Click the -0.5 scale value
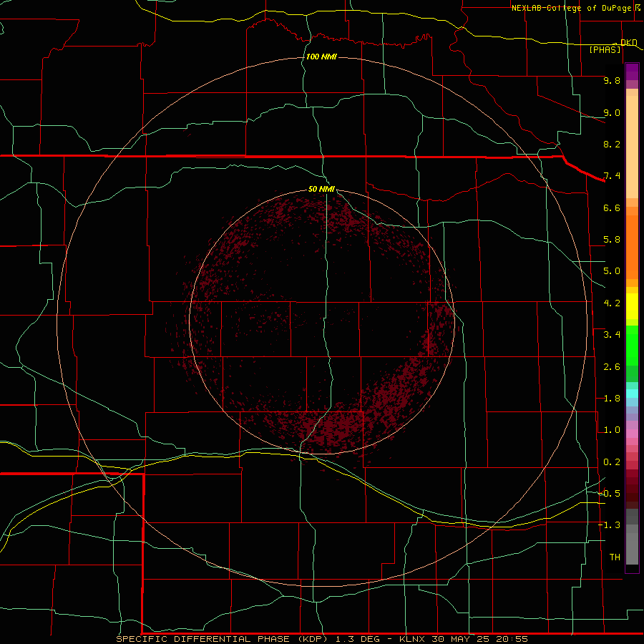The width and height of the screenshot is (644, 644). pos(610,494)
